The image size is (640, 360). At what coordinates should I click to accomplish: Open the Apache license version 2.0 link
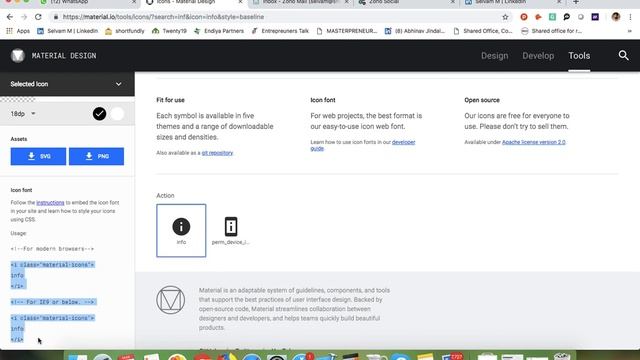533,142
